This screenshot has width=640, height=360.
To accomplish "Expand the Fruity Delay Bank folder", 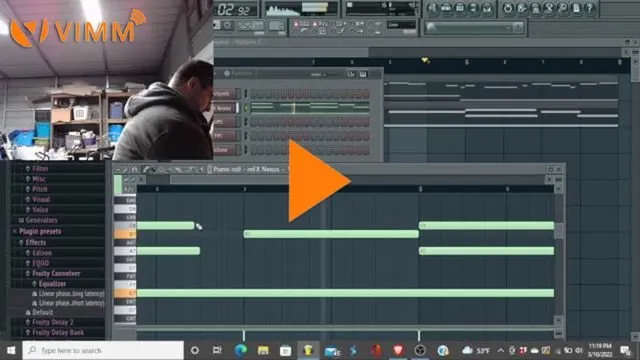I will tap(54, 333).
